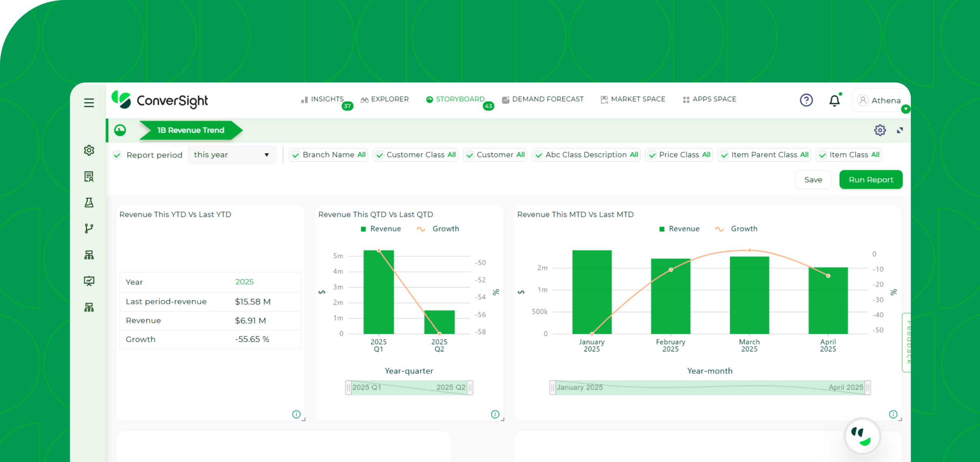The height and width of the screenshot is (462, 980).
Task: Toggle the Customer Class filter checkbox
Action: coord(379,155)
